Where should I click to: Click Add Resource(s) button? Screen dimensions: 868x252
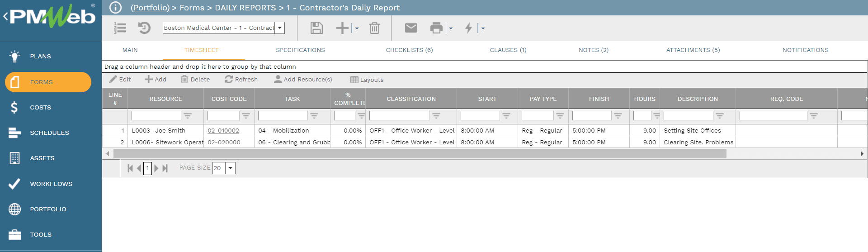coord(303,79)
